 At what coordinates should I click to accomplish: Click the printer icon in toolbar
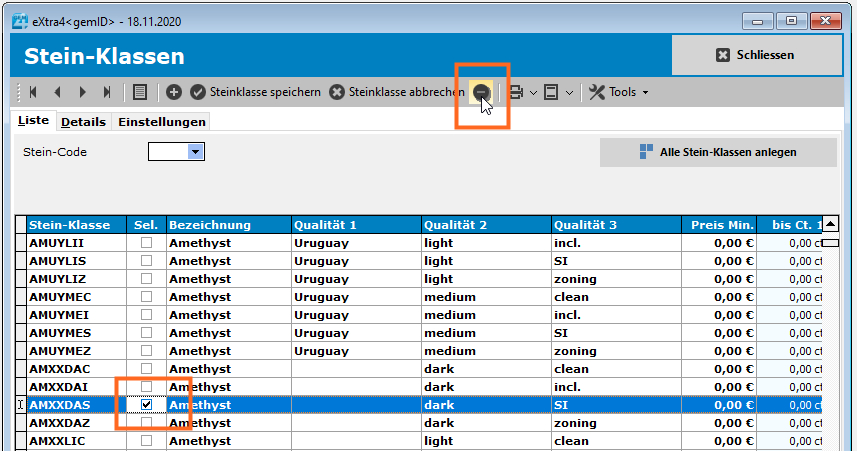pyautogui.click(x=516, y=92)
